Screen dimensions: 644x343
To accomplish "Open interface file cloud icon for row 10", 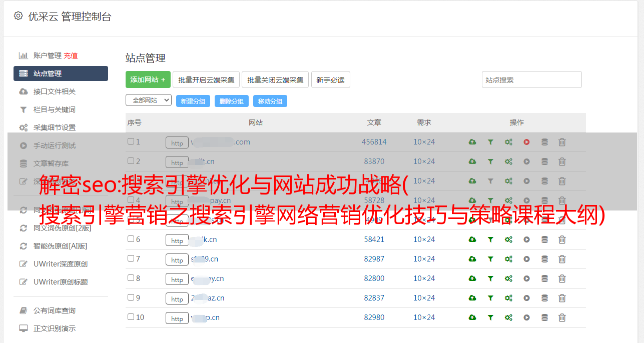I will pos(472,317).
